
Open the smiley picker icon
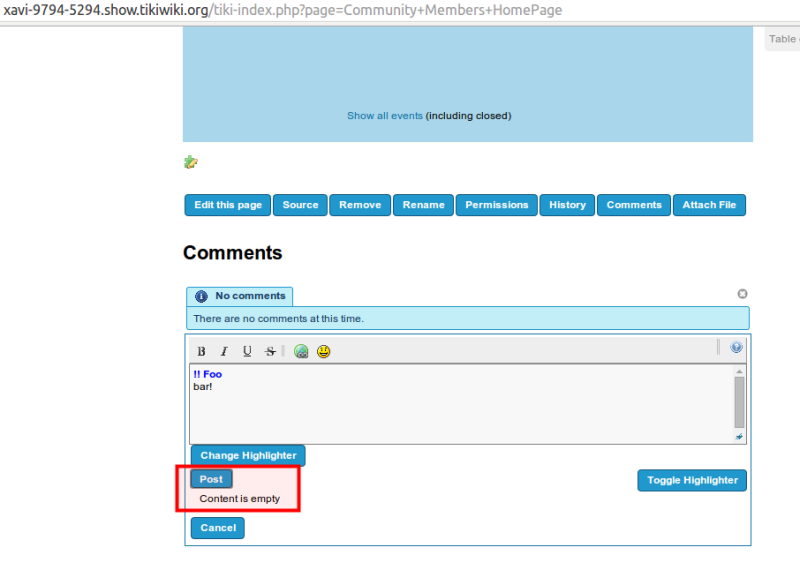323,351
